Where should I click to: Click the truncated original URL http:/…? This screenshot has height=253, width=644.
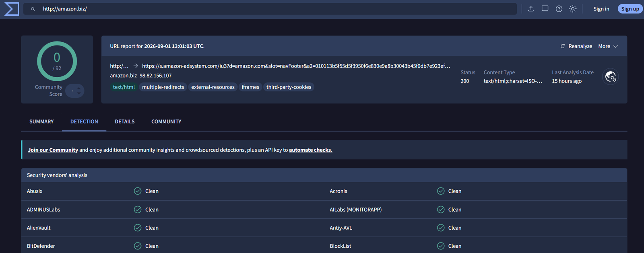[119, 66]
